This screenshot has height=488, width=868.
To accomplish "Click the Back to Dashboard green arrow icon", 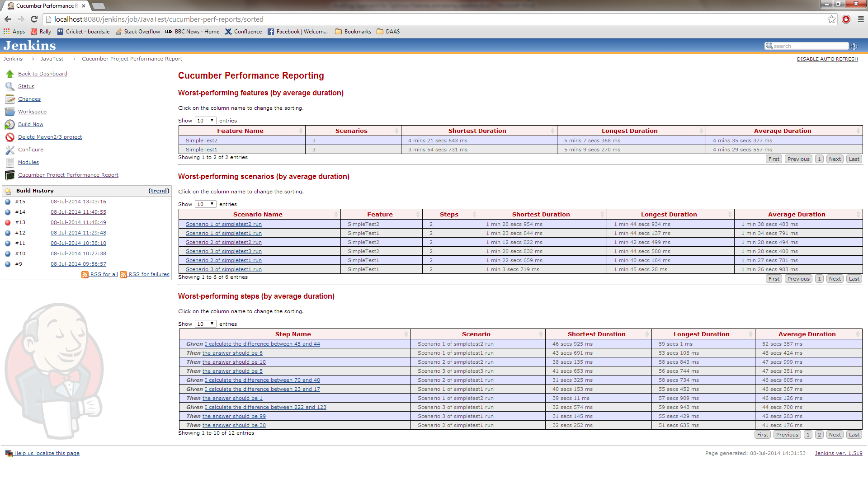I will (x=10, y=74).
